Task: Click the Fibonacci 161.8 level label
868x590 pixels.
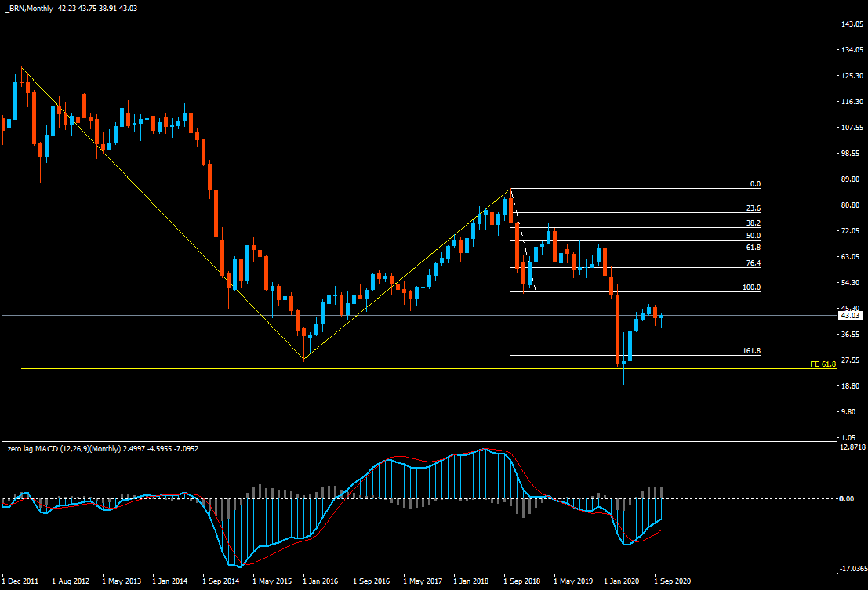Action: point(752,351)
